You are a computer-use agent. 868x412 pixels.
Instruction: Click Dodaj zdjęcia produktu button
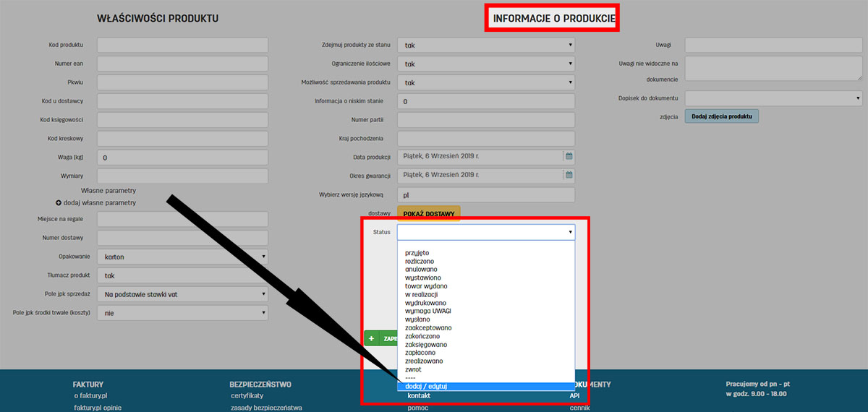(x=721, y=116)
